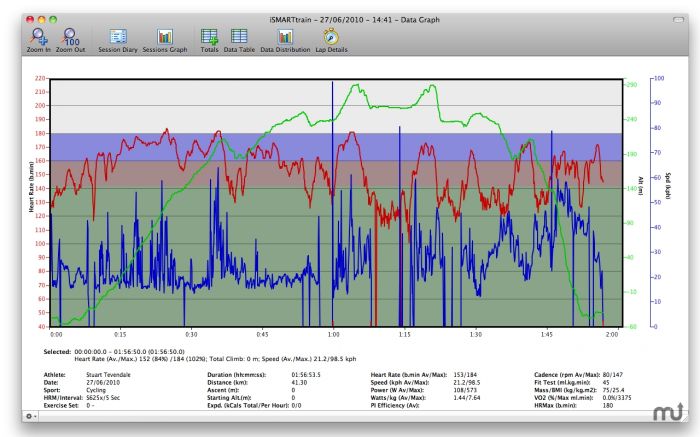Viewport: 700px width, 437px height.
Task: Click the 180 heart rate axis value
Action: tap(40, 133)
